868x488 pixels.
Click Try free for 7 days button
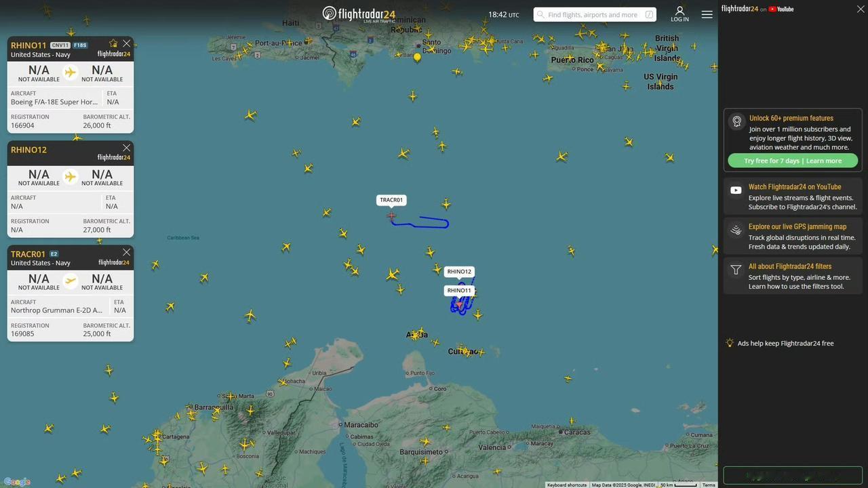[x=793, y=161]
